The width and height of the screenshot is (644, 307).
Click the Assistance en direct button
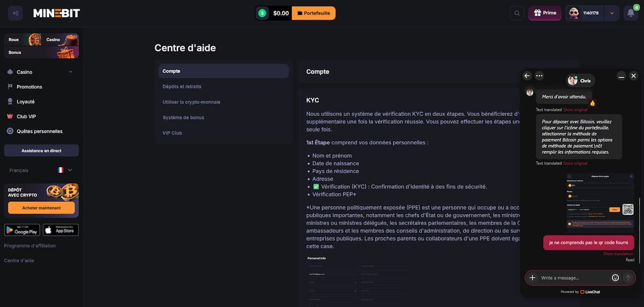(x=41, y=151)
